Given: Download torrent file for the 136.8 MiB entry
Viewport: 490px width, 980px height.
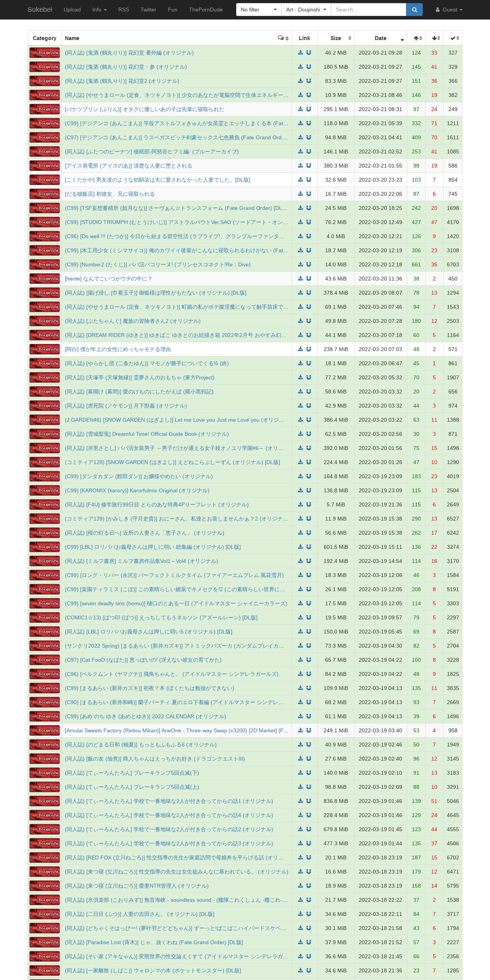Looking at the screenshot, I should coord(301,490).
